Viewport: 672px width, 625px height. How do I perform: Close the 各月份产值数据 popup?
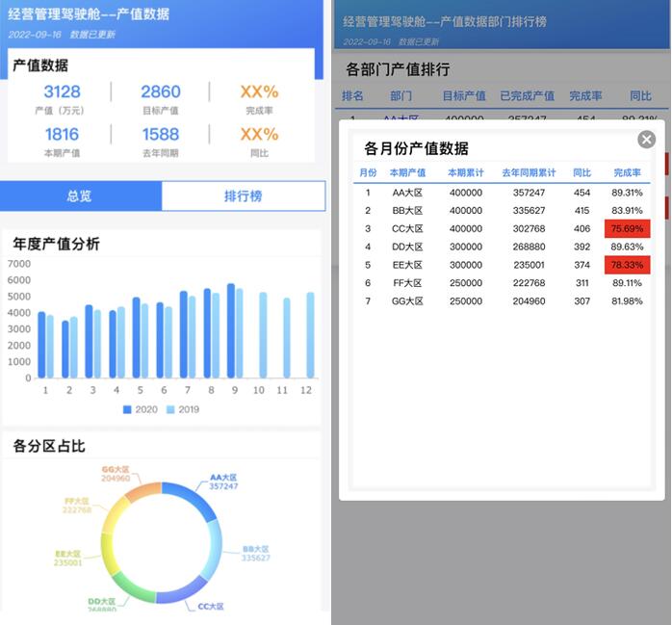(646, 140)
